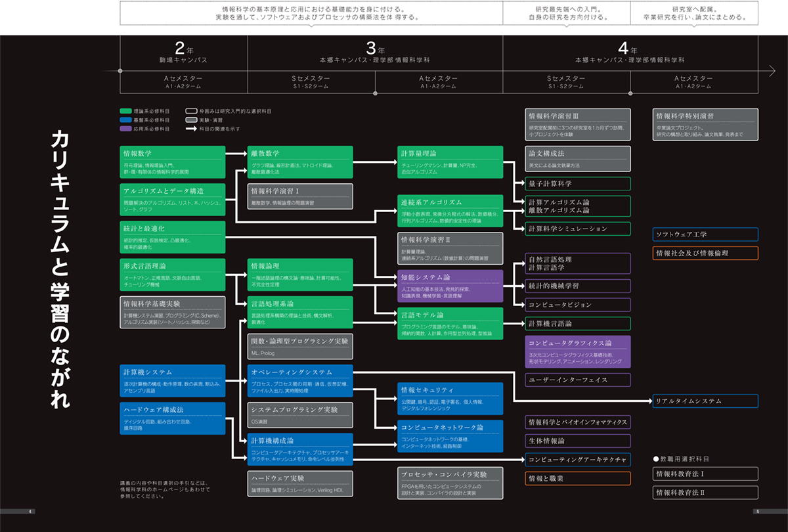Image resolution: width=788 pixels, height=532 pixels.
Task: Select the アルゴリズムとデータ構造 course box
Action: click(172, 199)
